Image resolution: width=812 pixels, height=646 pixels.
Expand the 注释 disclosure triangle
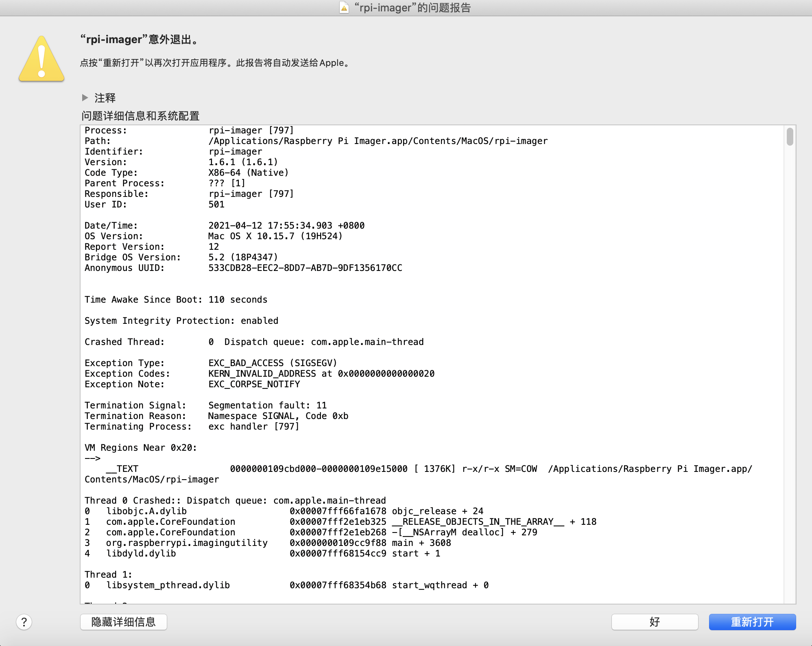pyautogui.click(x=85, y=98)
